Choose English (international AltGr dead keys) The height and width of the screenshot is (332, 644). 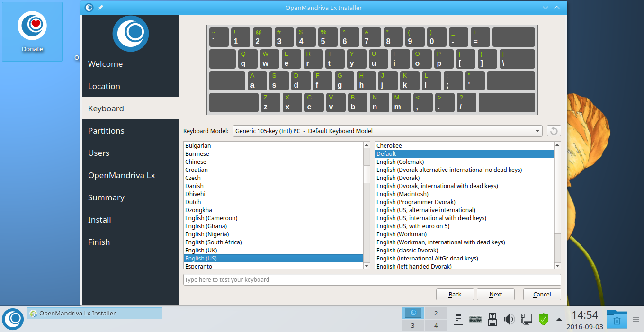(x=464, y=258)
